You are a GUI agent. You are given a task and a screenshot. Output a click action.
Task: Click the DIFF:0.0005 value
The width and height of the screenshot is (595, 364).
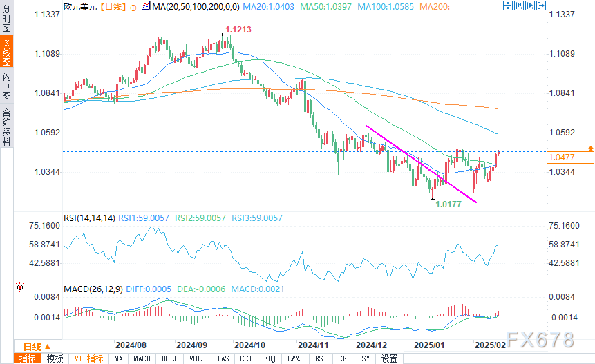pyautogui.click(x=149, y=289)
